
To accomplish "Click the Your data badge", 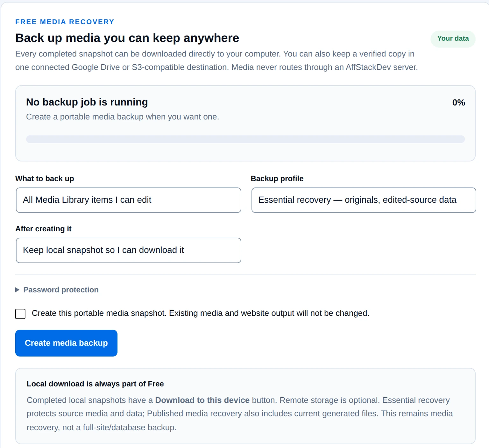I will tap(453, 39).
